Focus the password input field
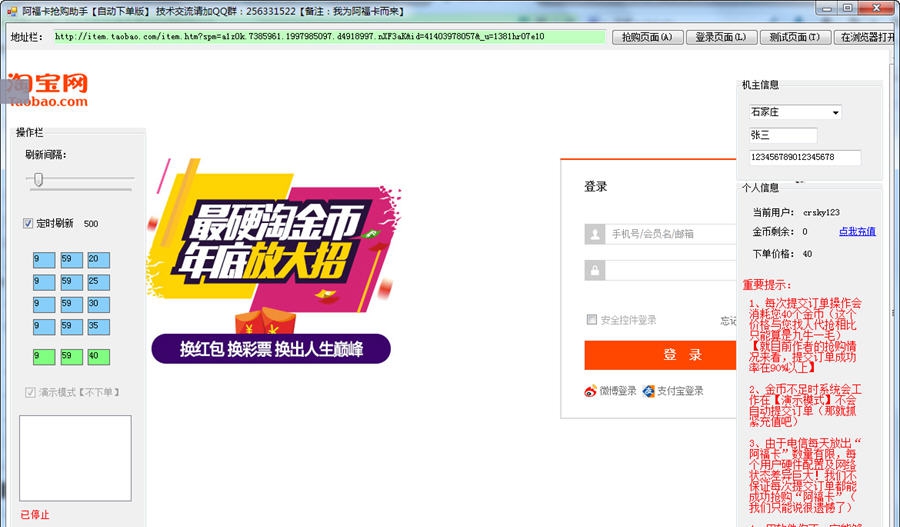This screenshot has width=900, height=527. point(670,270)
